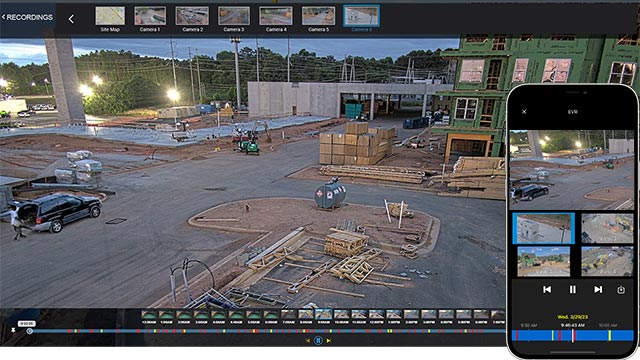Select the blue-highlighted camera thumbnail on phone
This screenshot has width=640, height=360.
543,229
